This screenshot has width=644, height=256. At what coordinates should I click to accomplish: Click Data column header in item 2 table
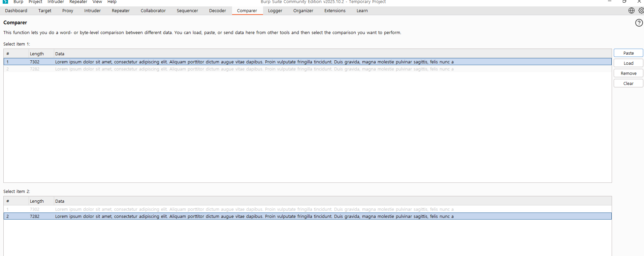[60, 201]
